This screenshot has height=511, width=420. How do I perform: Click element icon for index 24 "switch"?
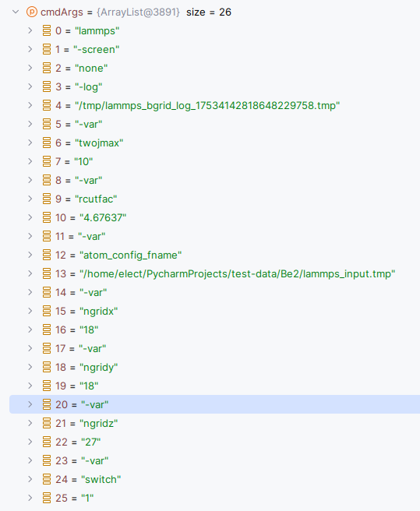47,479
